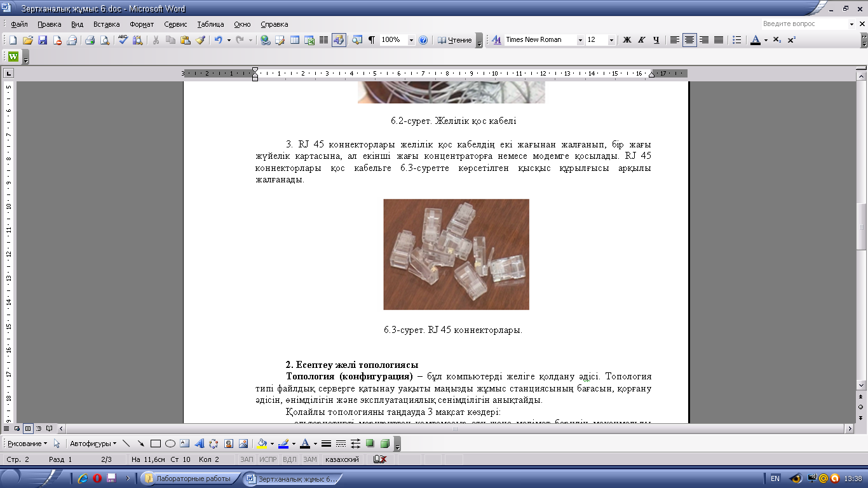Click the Зертханалық жұмыс taskbar button
The height and width of the screenshot is (488, 868).
293,478
